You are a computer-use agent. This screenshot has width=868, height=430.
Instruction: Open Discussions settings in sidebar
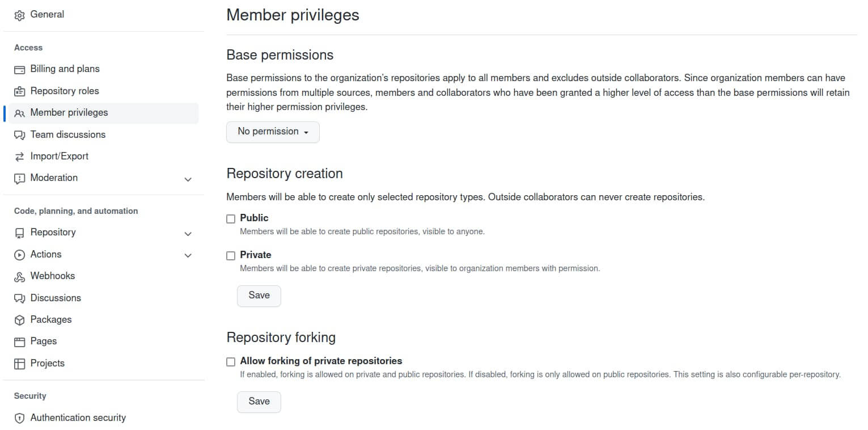pos(56,298)
